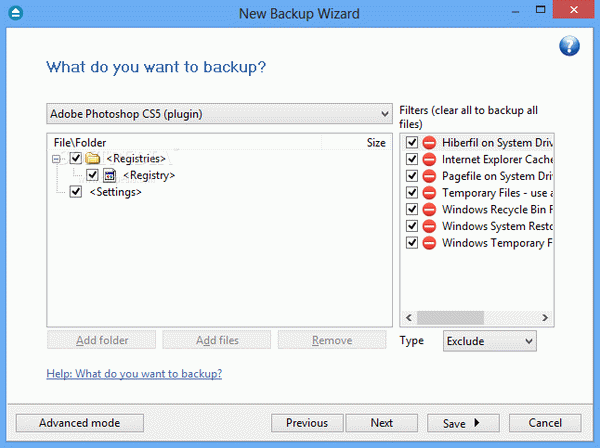Click the File\Folder column header
This screenshot has width=600, height=448.
pos(80,143)
